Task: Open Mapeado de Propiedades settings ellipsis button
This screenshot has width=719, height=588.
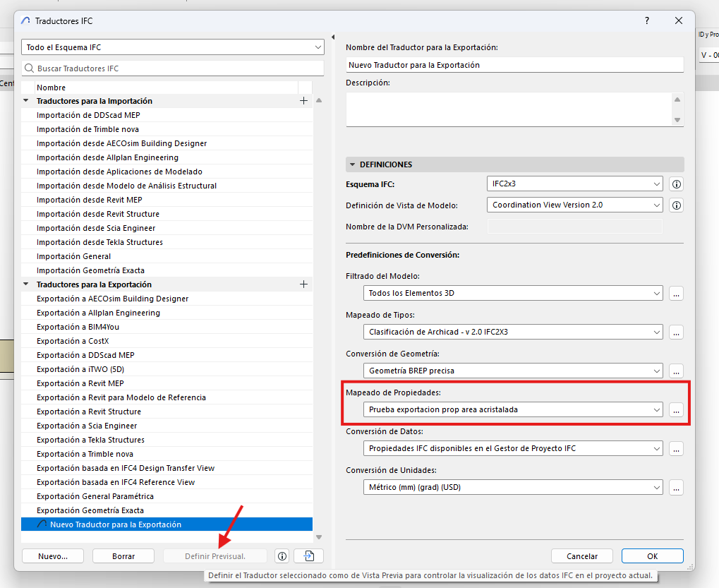Action: click(677, 409)
